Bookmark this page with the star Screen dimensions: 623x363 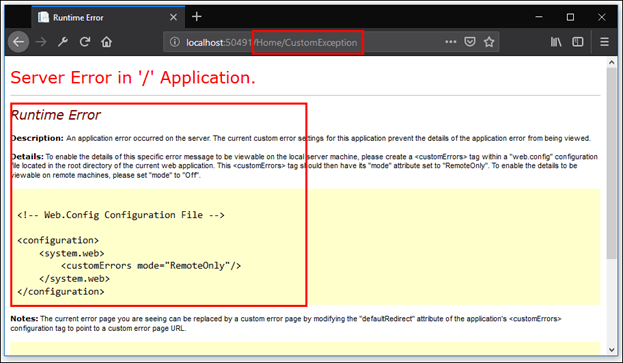pyautogui.click(x=489, y=42)
